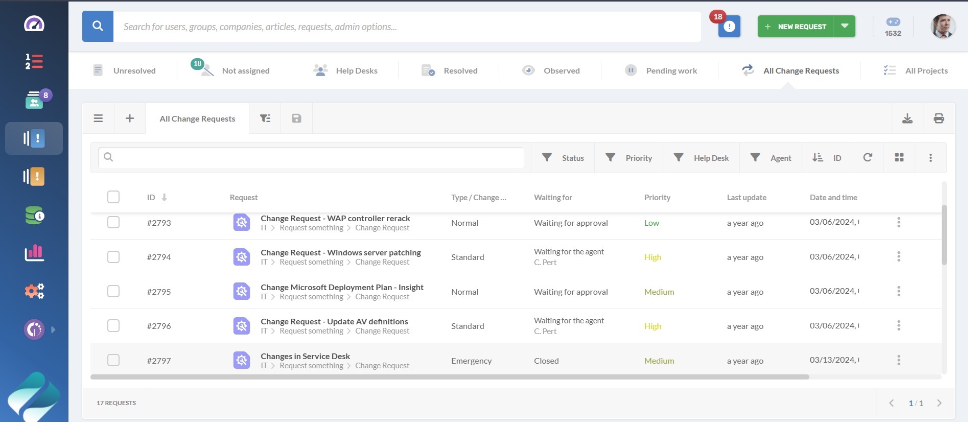
Task: Open the hamburger list menu icon
Action: [98, 118]
